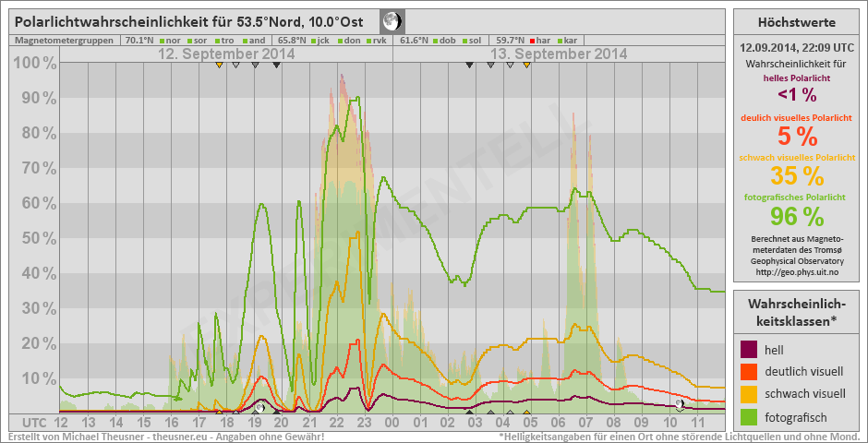Image resolution: width=868 pixels, height=443 pixels.
Task: Click the '12. September 2014' date header
Action: [226, 54]
